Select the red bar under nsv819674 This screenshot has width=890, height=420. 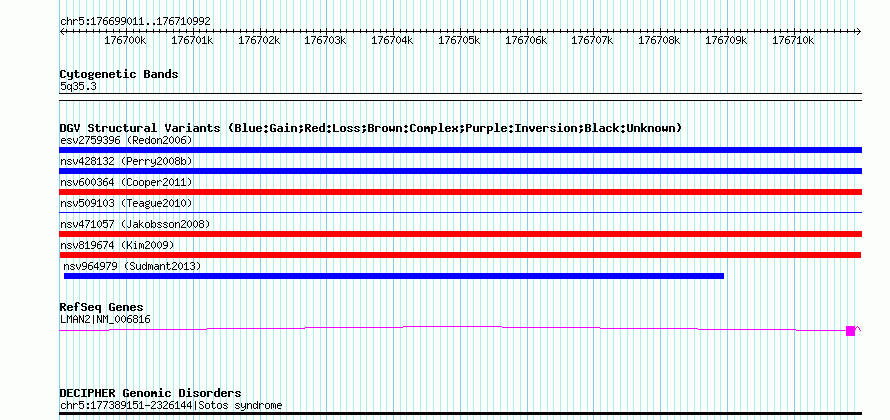pyautogui.click(x=460, y=255)
